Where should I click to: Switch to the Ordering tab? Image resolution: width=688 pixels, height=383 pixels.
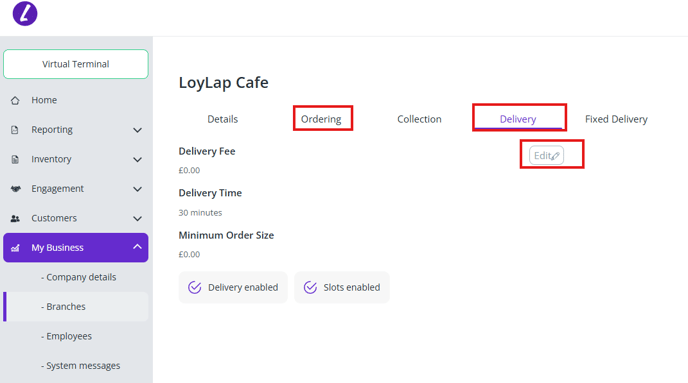pyautogui.click(x=321, y=119)
